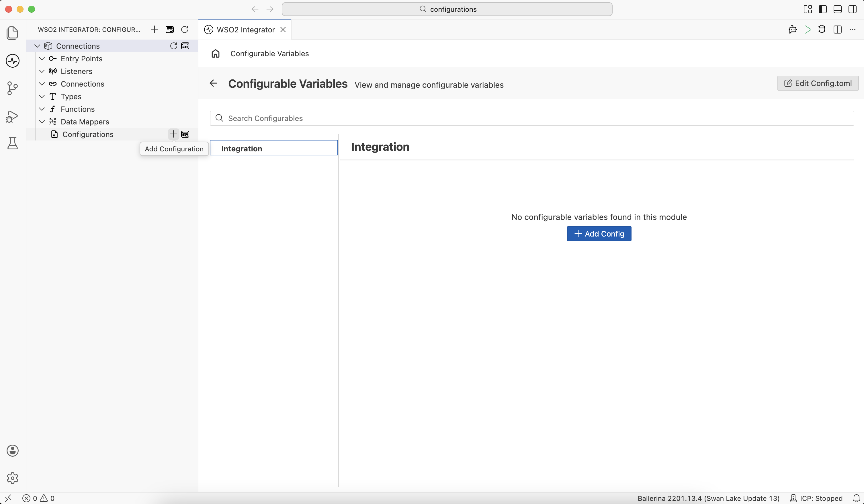
Task: Open the Testing flask view
Action: point(13,143)
